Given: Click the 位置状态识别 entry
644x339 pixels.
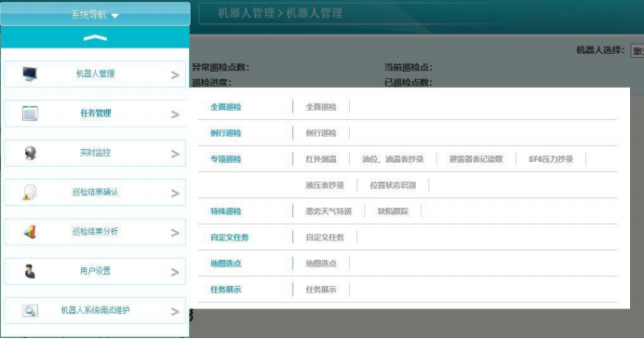Looking at the screenshot, I should 393,185.
